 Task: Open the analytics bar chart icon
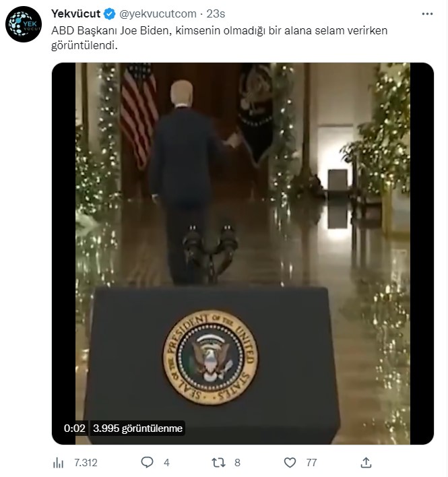tap(58, 463)
